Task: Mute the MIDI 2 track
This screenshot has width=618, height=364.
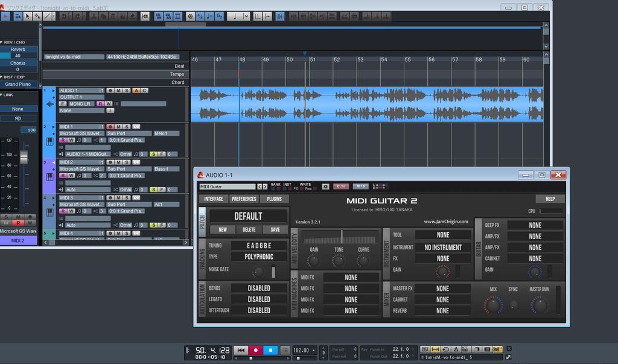Action: tap(119, 162)
